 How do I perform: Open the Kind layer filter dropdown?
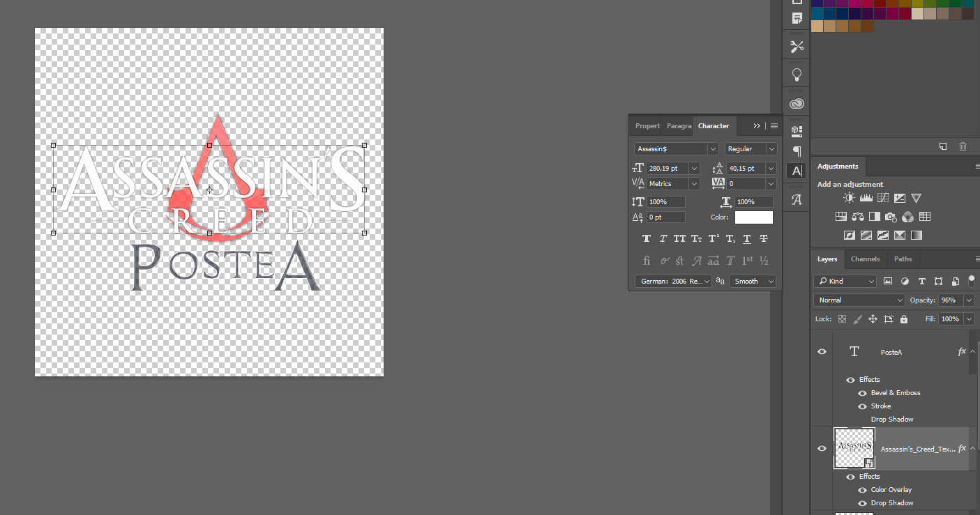(x=845, y=282)
